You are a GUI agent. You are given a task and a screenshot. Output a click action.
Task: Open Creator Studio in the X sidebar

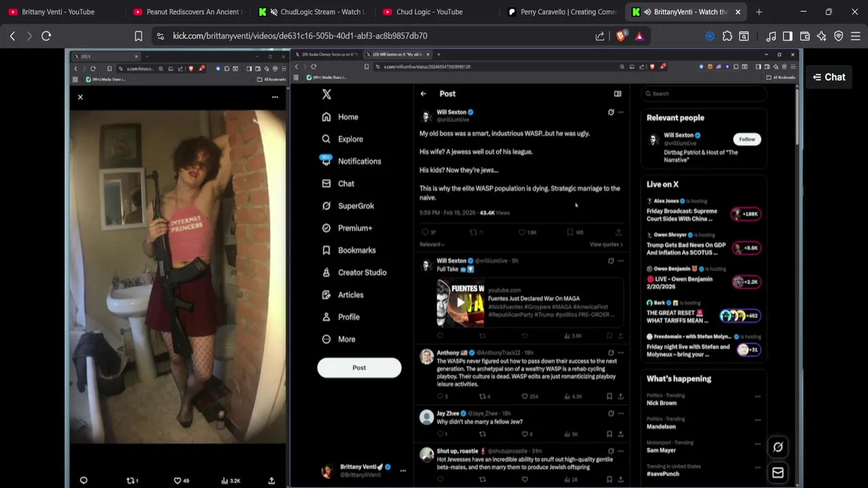(354, 272)
